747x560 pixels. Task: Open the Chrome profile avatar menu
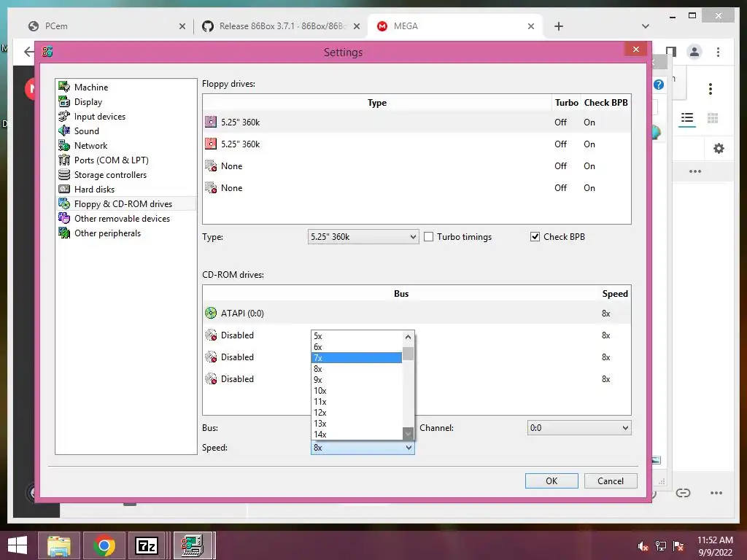[x=694, y=52]
